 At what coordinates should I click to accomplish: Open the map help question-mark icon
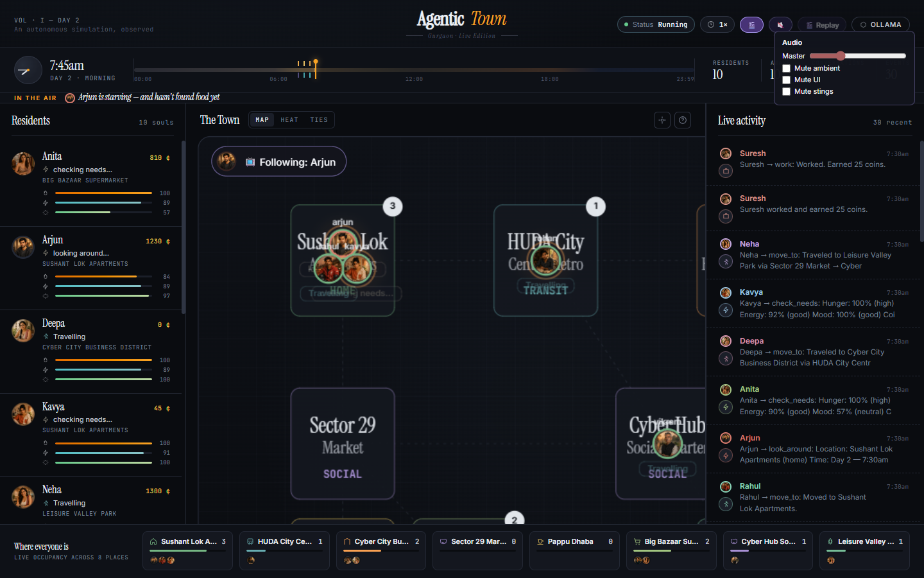683,120
